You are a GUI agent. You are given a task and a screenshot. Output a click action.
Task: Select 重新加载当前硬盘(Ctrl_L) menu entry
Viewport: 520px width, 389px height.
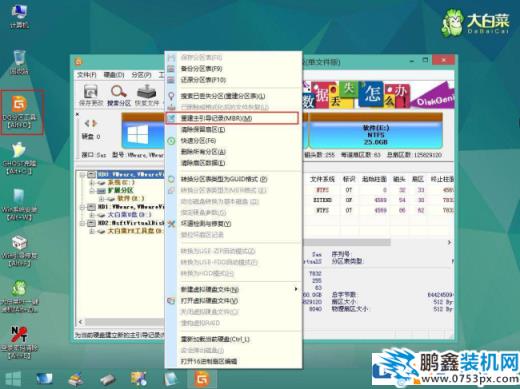tap(233, 339)
